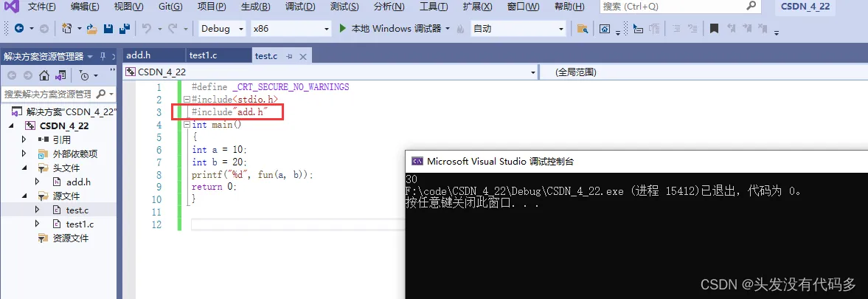Expand the 引用 node
Image resolution: width=868 pixels, height=299 pixels.
pyautogui.click(x=24, y=140)
